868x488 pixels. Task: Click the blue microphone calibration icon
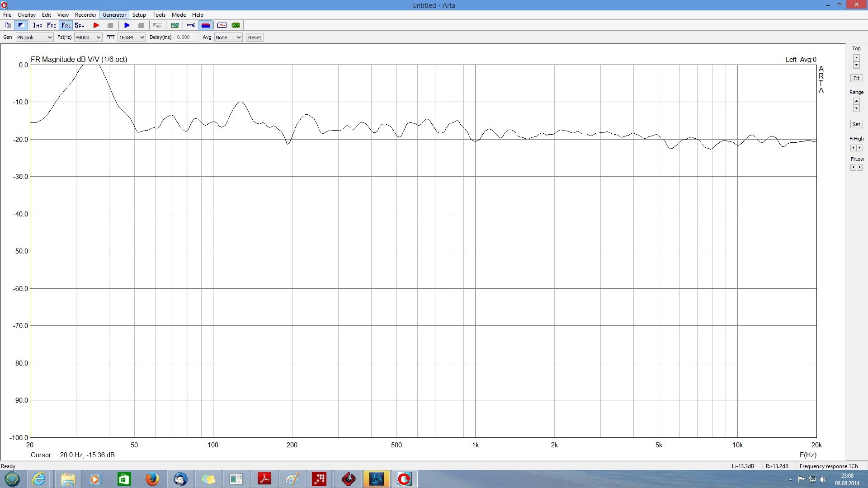191,25
